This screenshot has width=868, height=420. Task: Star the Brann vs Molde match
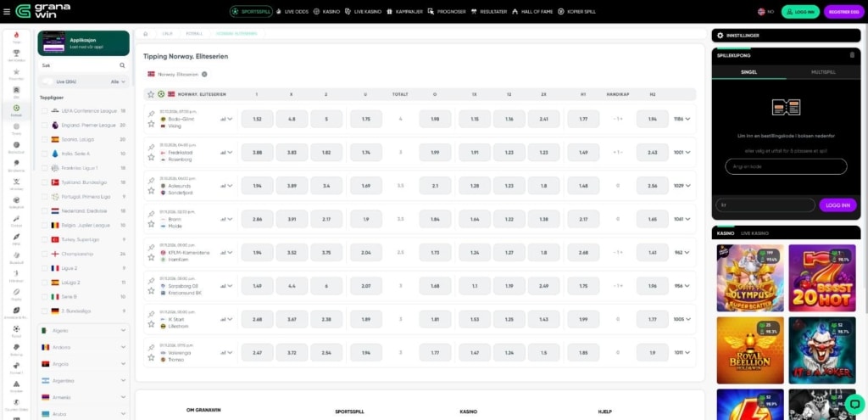point(151,224)
